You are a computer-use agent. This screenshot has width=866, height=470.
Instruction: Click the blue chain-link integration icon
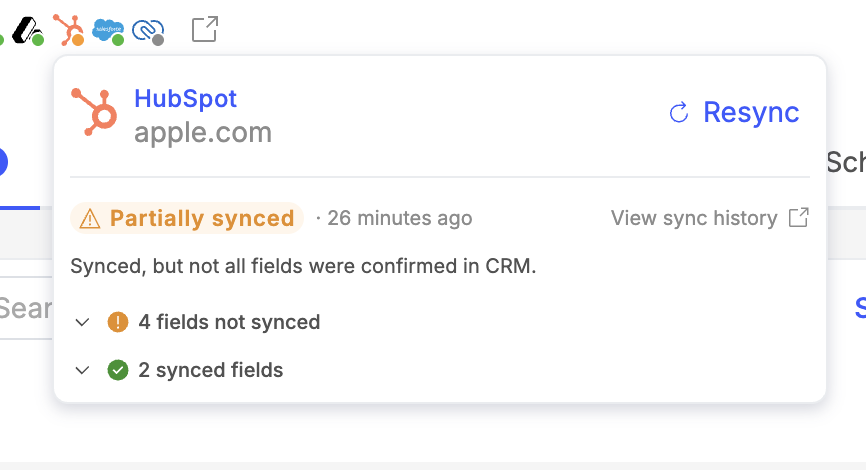click(147, 30)
